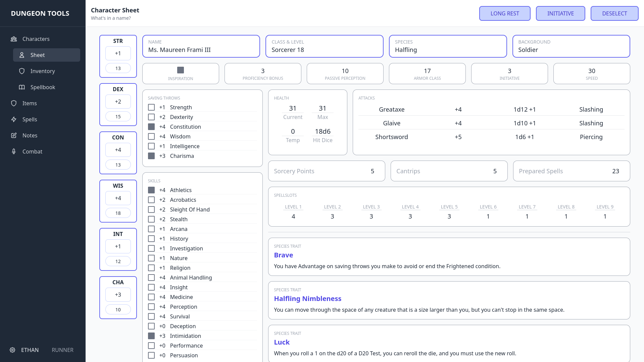Toggle the Strength saving throw proficiency checkbox
Image resolution: width=644 pixels, height=362 pixels.
coord(151,107)
